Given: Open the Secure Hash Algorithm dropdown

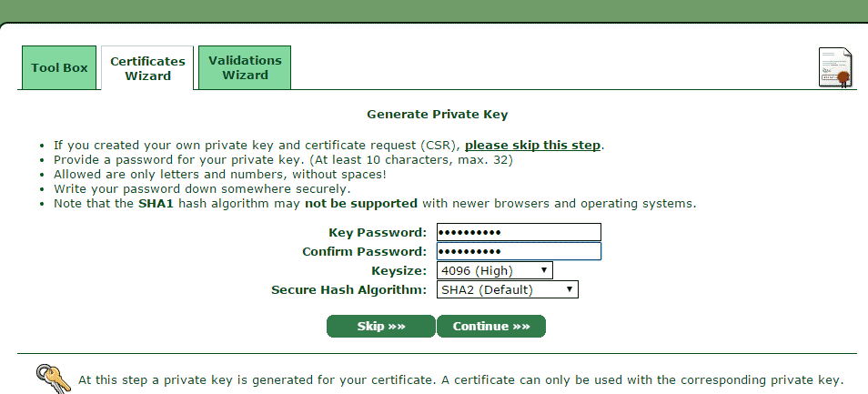Looking at the screenshot, I should point(507,289).
